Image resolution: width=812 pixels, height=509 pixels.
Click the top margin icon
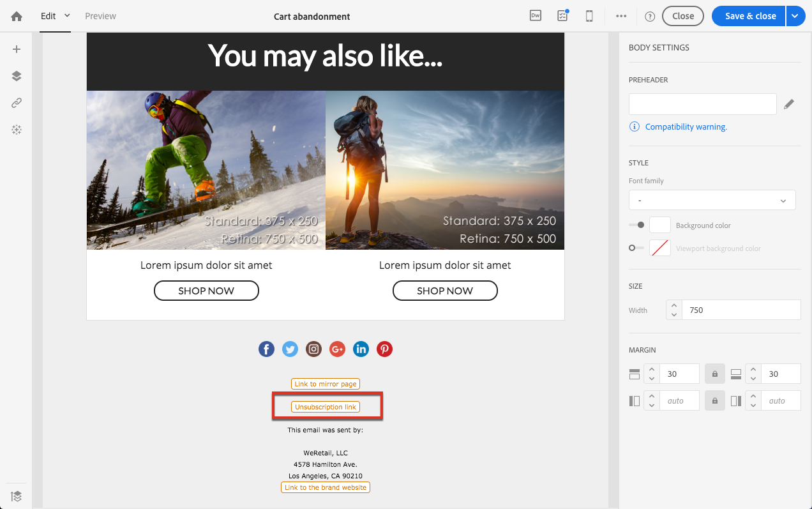[635, 374]
